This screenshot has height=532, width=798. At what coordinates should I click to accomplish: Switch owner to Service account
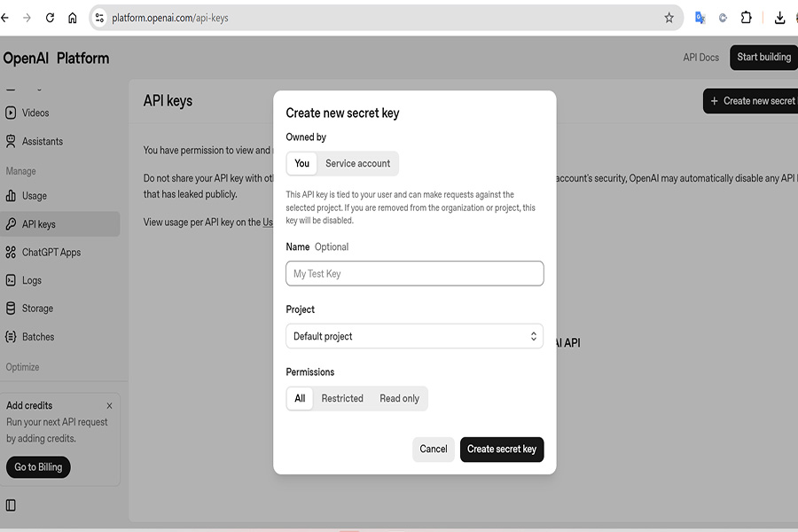coord(357,163)
